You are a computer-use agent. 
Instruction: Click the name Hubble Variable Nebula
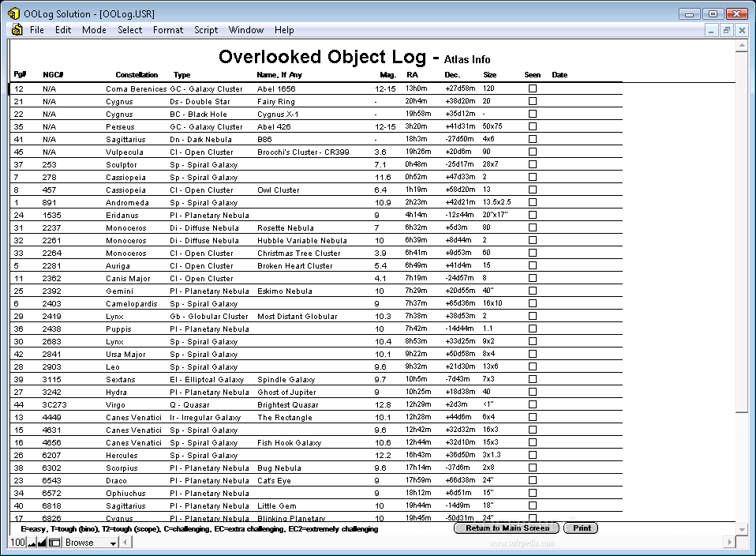point(301,240)
